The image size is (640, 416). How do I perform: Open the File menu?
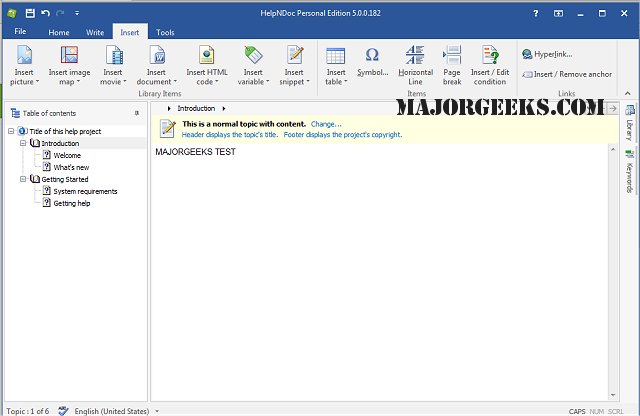click(20, 33)
